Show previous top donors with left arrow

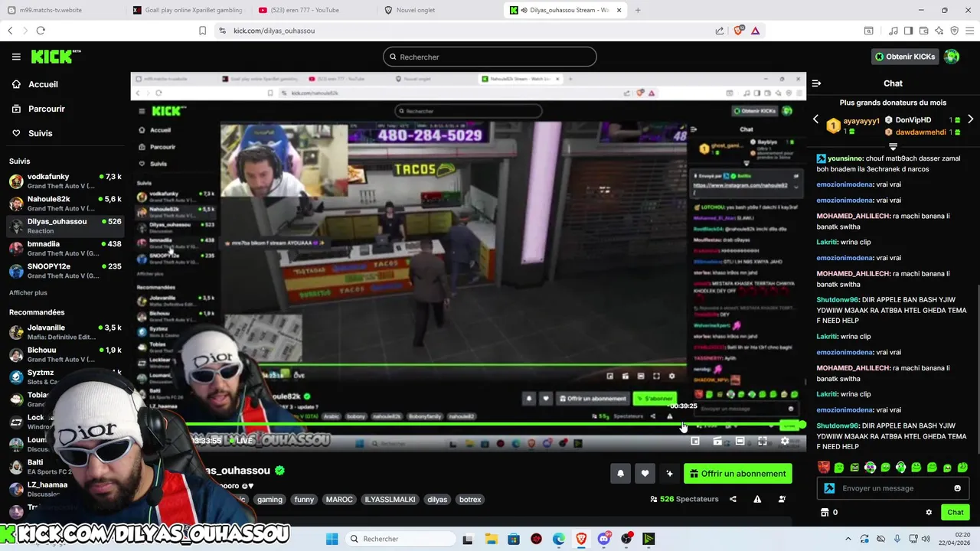coord(815,120)
